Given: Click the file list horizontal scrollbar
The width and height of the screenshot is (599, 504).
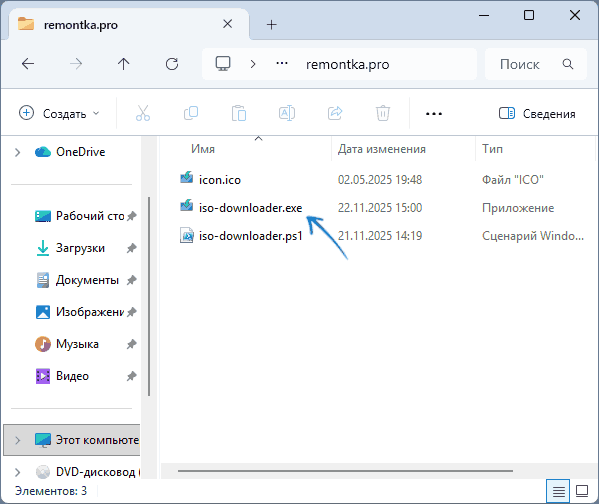Looking at the screenshot, I should pos(345,471).
